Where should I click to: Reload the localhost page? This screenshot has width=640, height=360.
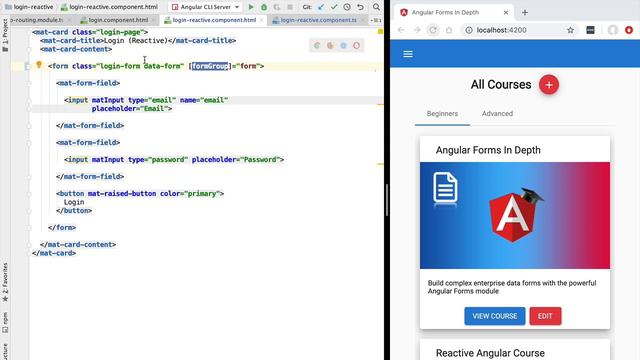[433, 30]
